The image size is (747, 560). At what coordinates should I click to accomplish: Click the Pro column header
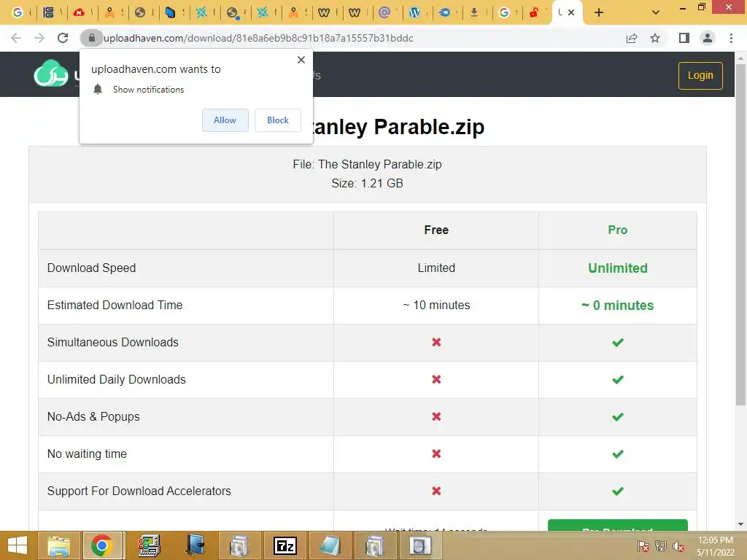pyautogui.click(x=617, y=230)
